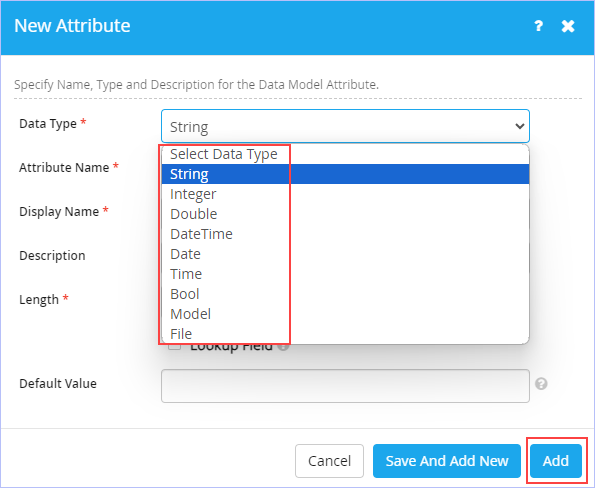Select Bool data type option
This screenshot has width=595, height=488.
coord(345,294)
